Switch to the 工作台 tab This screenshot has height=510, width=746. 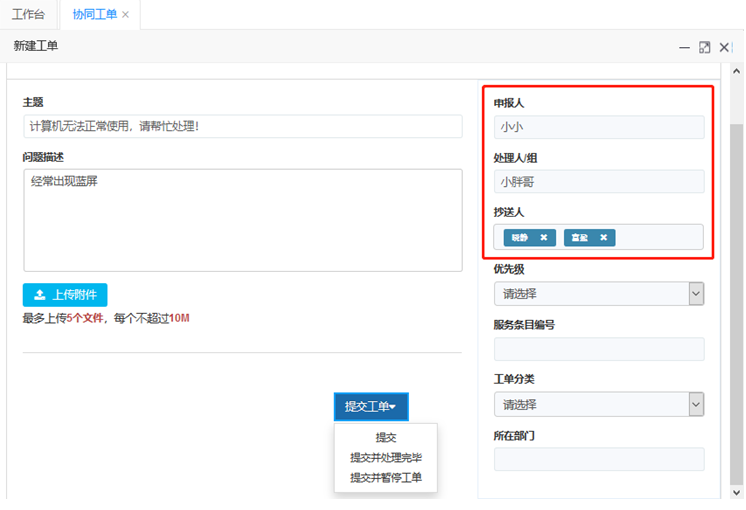tap(28, 15)
